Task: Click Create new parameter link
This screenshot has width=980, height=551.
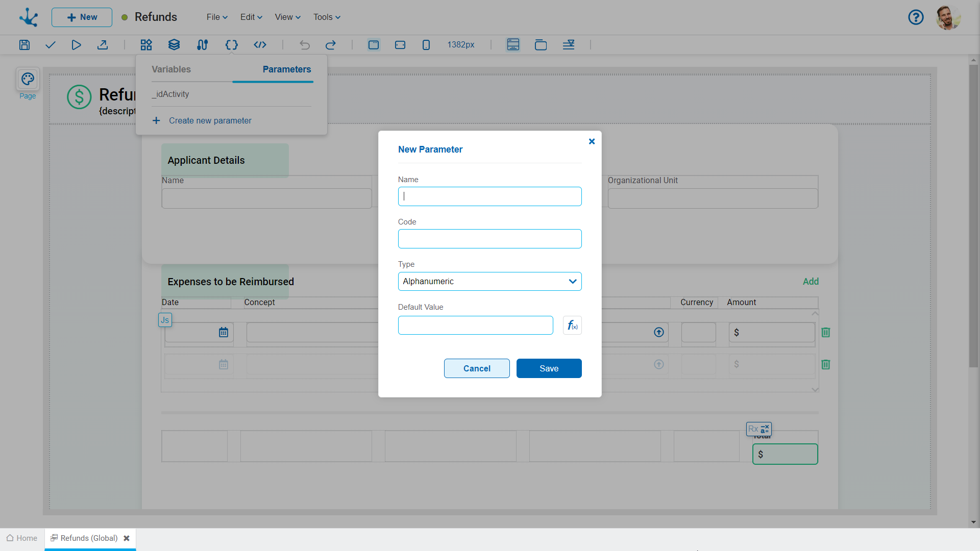Action: coord(210,121)
